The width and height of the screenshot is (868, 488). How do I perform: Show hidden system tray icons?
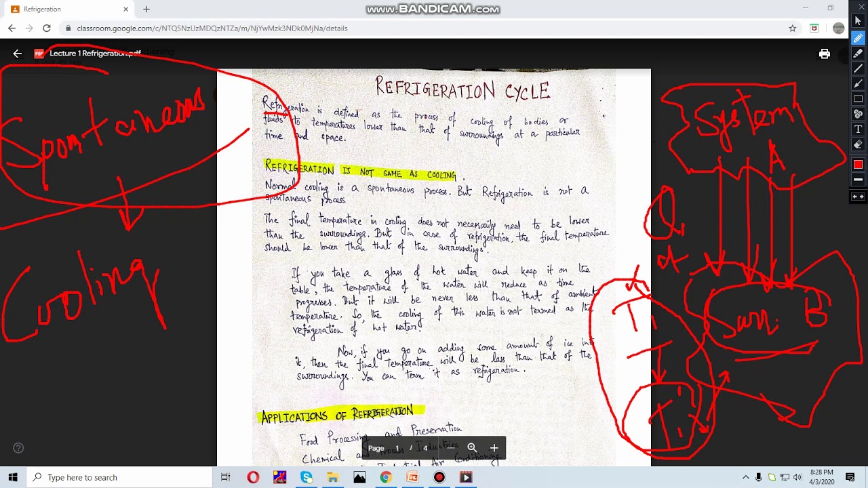746,477
